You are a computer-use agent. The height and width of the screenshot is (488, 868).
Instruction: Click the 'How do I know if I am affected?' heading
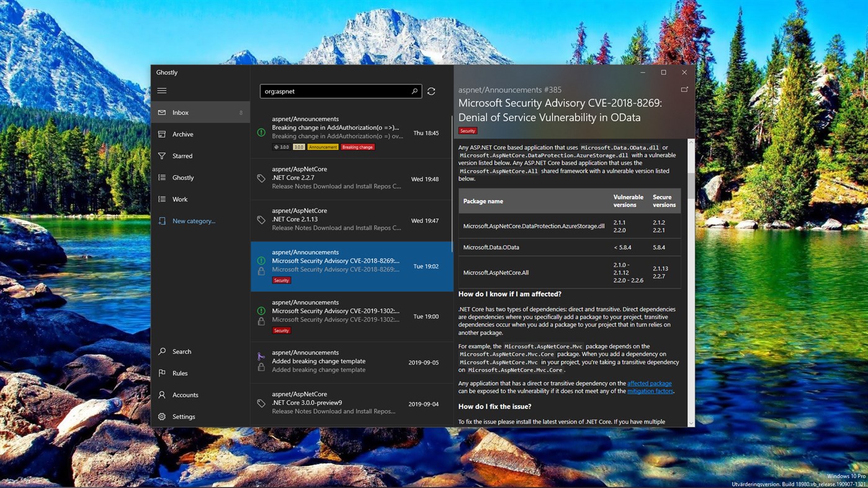coord(510,294)
